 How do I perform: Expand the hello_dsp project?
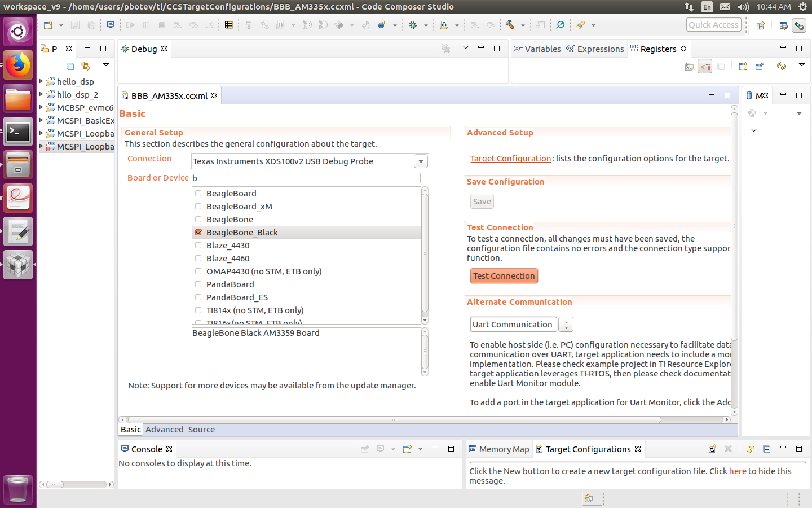[x=41, y=81]
